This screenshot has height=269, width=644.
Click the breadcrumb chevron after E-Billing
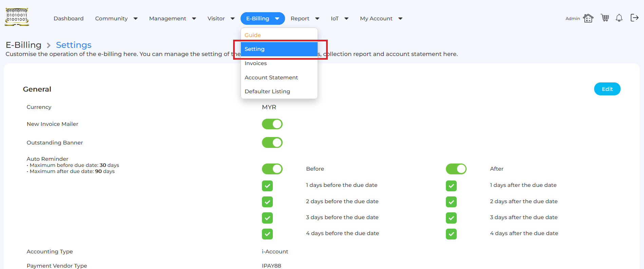[x=49, y=45]
